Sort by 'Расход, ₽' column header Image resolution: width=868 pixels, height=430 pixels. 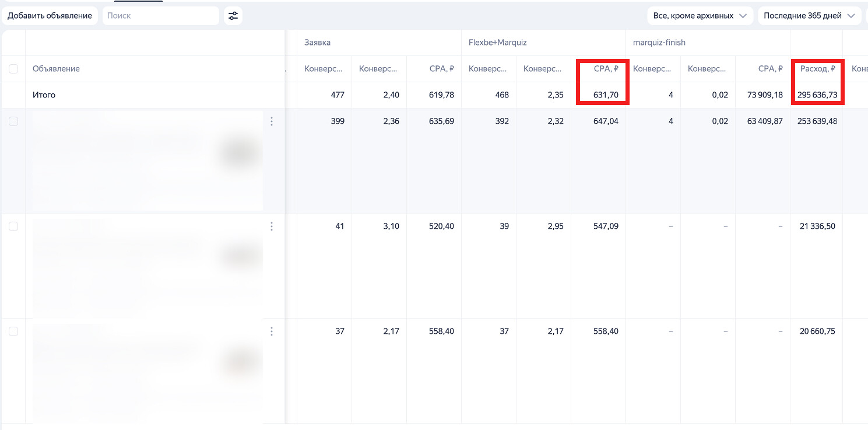pos(818,69)
